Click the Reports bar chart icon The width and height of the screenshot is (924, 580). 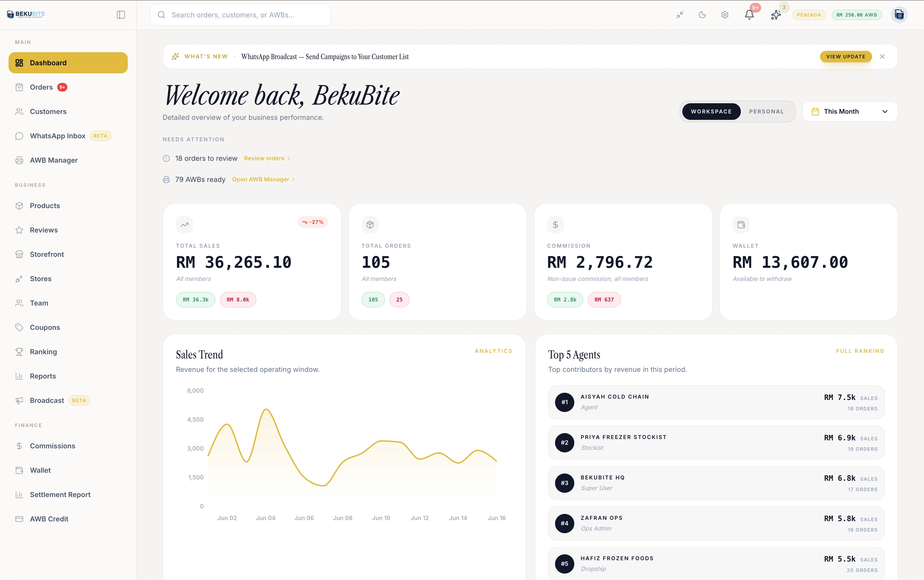19,376
